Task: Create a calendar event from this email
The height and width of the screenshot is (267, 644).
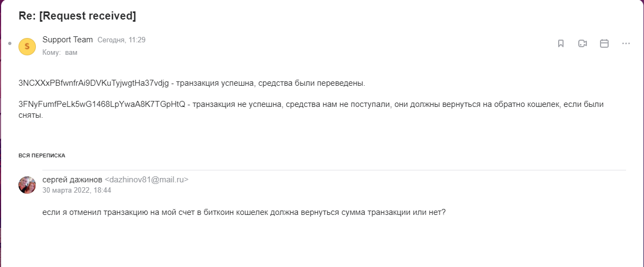Action: [604, 43]
